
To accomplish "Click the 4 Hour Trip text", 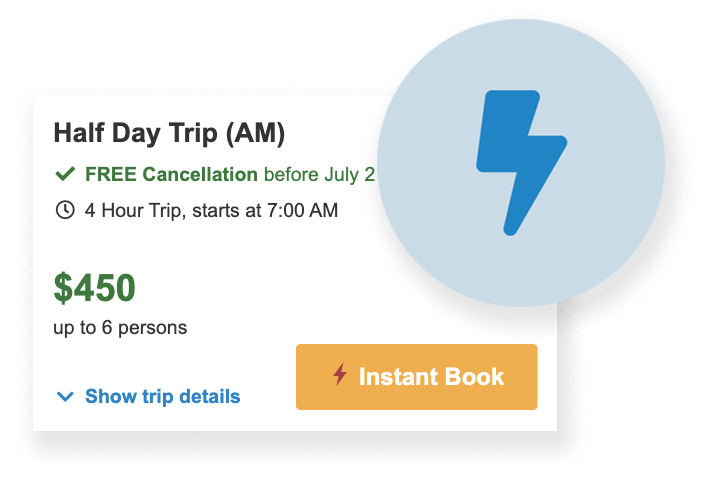I will tap(135, 210).
